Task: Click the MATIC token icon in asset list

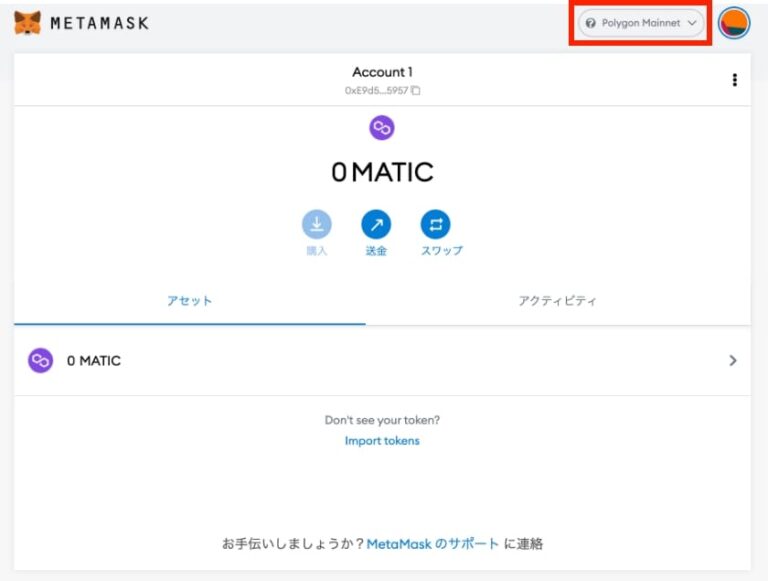Action: [x=40, y=361]
